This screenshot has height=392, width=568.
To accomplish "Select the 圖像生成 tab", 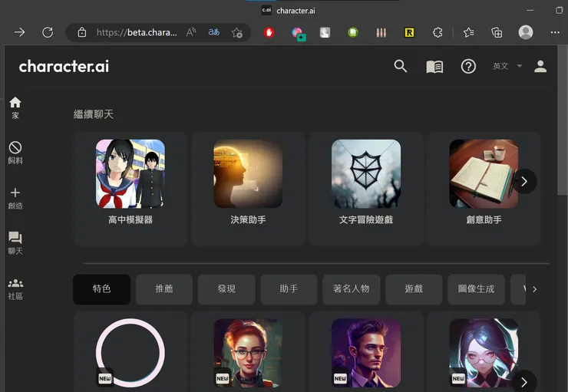I will click(476, 289).
